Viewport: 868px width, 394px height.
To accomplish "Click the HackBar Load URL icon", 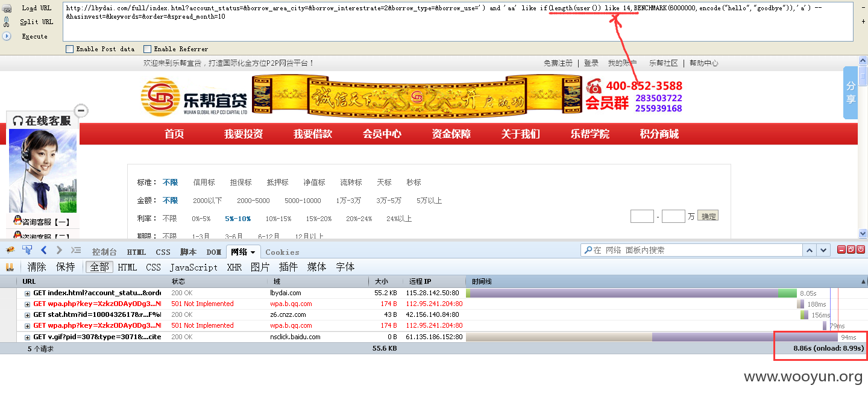I will coord(6,8).
